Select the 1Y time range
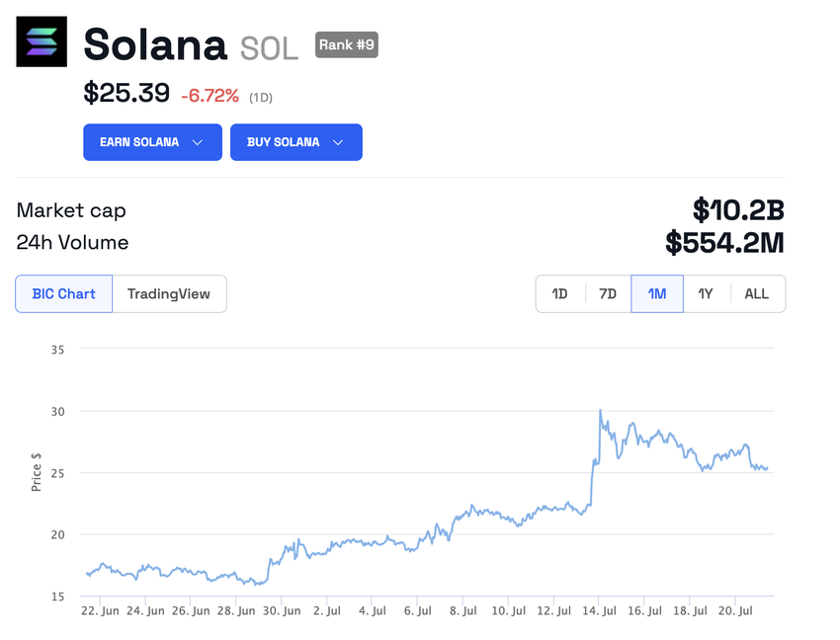 point(706,293)
